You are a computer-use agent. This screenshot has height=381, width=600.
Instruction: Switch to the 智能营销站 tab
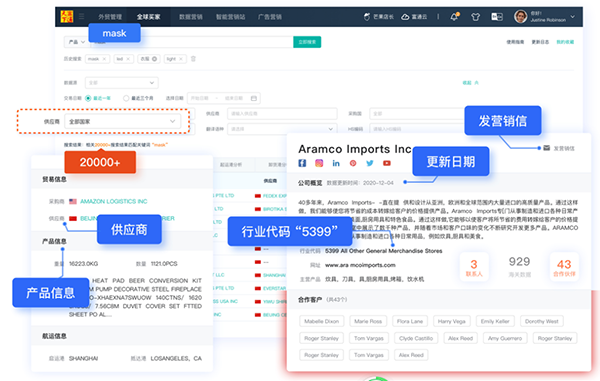230,17
